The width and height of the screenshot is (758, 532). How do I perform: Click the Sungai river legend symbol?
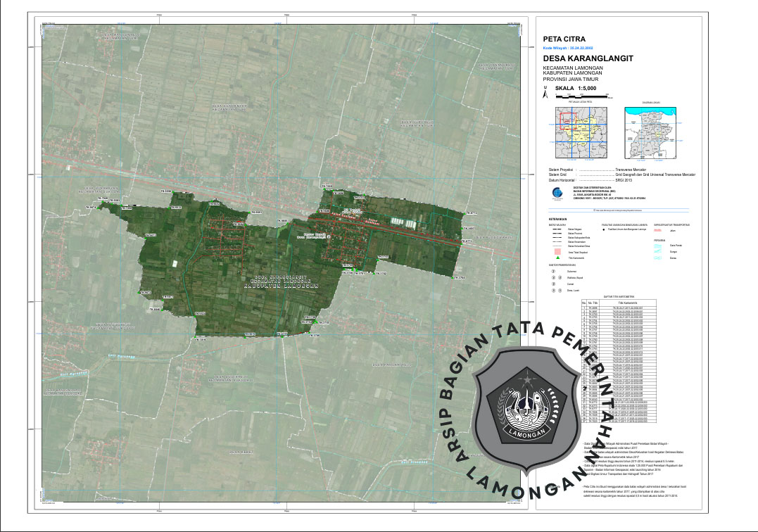click(659, 251)
